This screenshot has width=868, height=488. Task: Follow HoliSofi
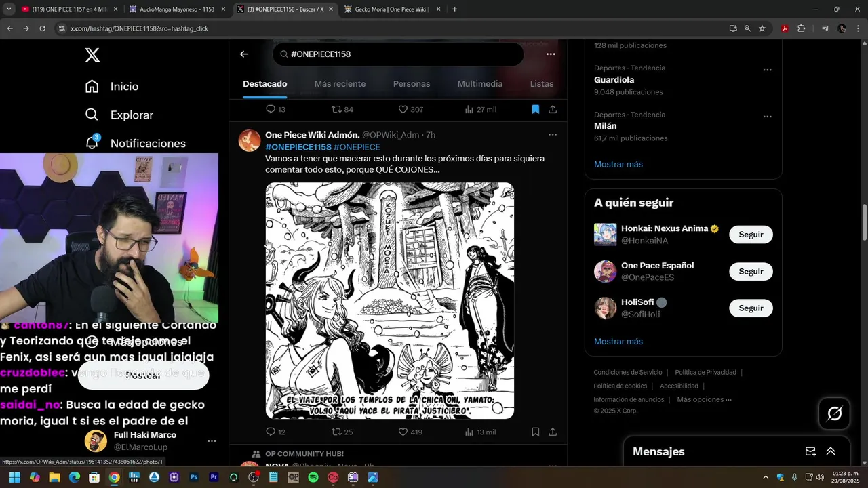pos(751,308)
